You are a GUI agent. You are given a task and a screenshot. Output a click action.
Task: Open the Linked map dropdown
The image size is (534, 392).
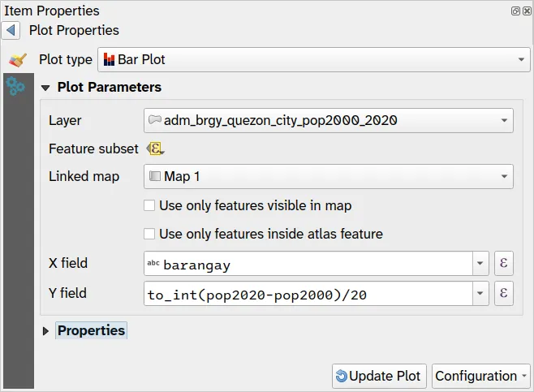[329, 176]
